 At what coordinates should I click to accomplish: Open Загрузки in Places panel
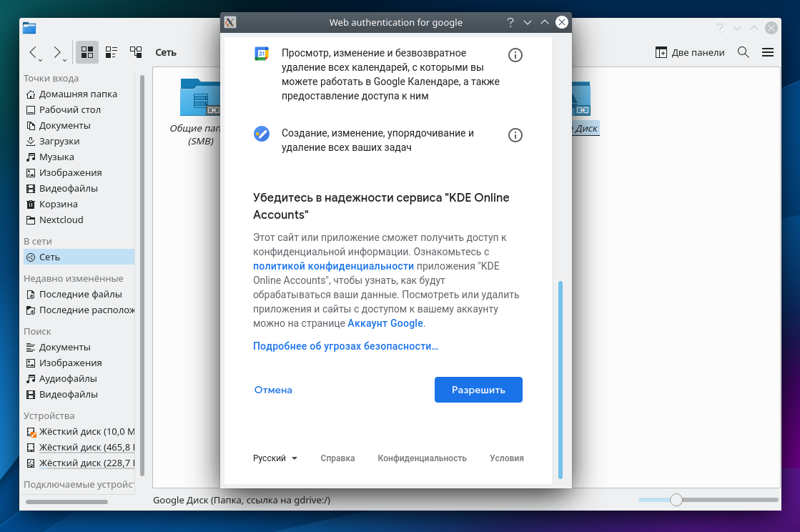(79, 142)
